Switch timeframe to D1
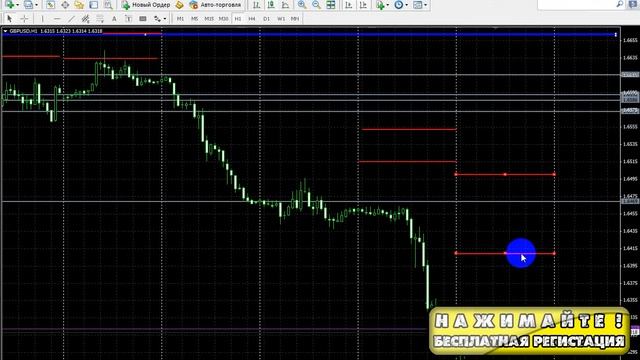Viewport: 640px width, 360px height. 266,19
